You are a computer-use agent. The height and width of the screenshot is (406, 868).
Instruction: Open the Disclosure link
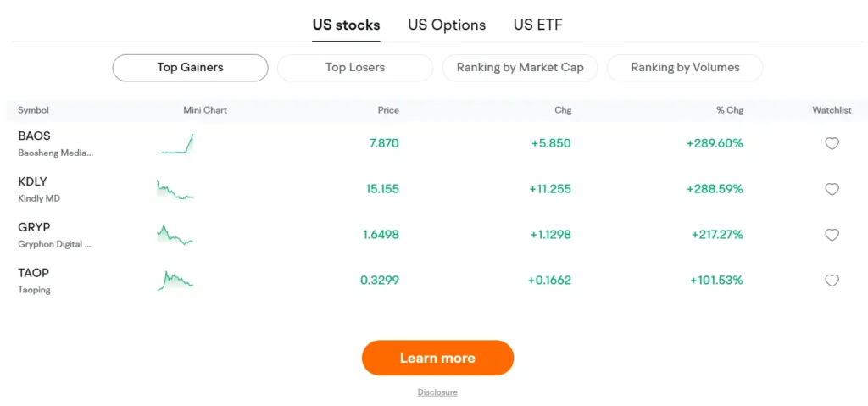[437, 392]
